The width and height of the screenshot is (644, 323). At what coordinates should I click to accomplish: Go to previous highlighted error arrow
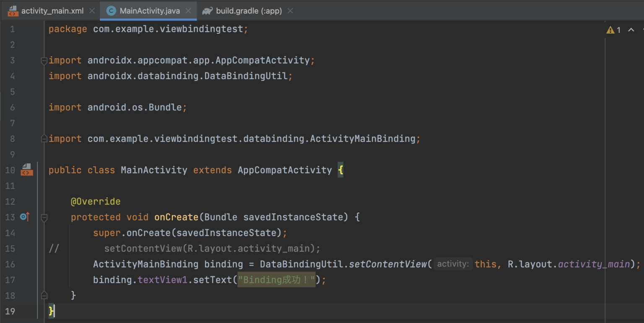click(631, 30)
